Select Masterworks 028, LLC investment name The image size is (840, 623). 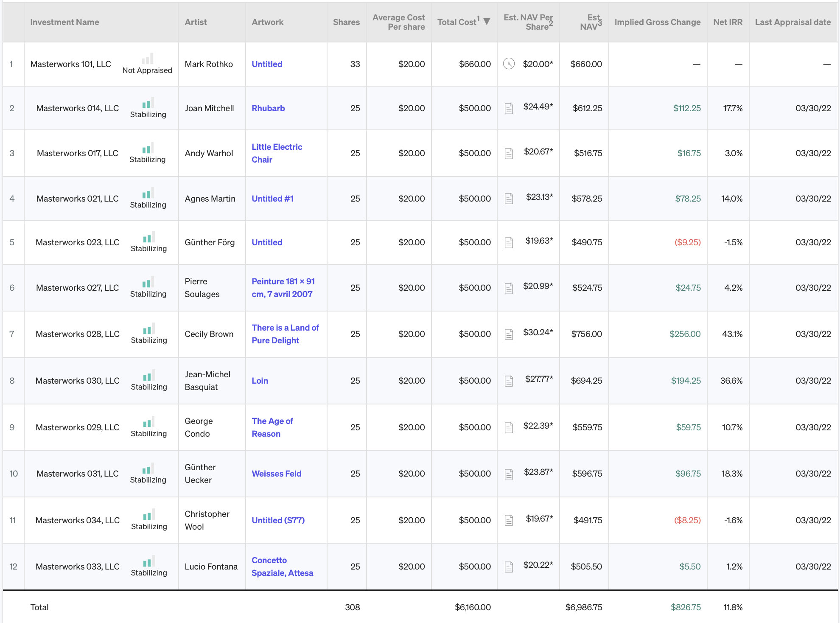click(x=78, y=334)
